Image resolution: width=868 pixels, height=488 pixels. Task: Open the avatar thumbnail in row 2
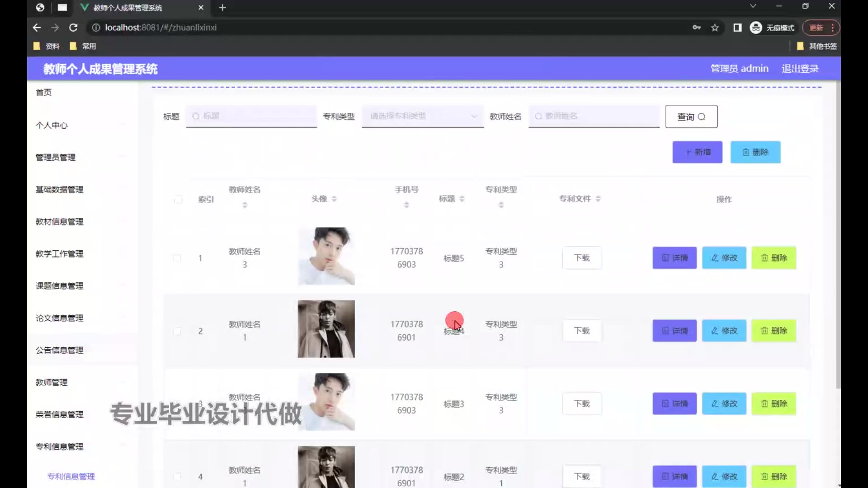326,329
